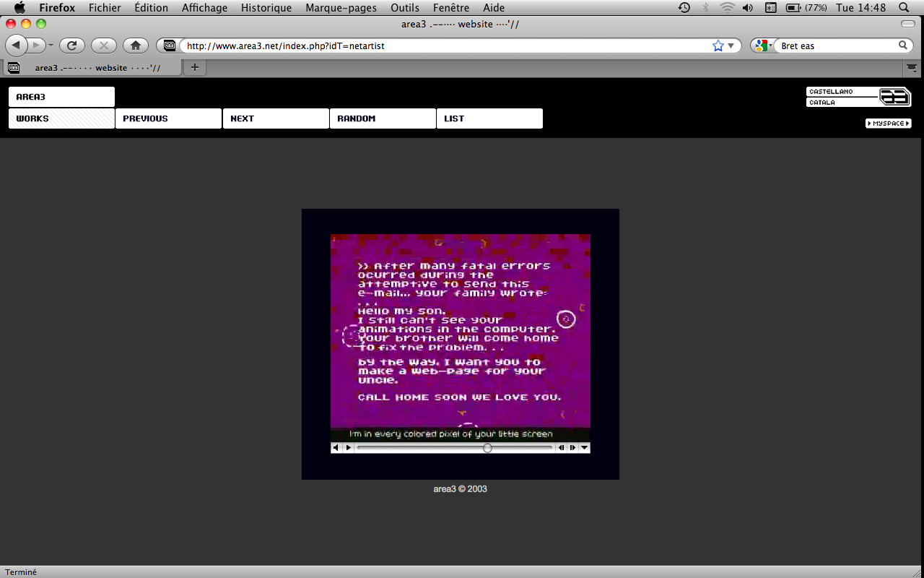Screen dimensions: 924x578
Task: Open the address bar history dropdown
Action: point(731,46)
